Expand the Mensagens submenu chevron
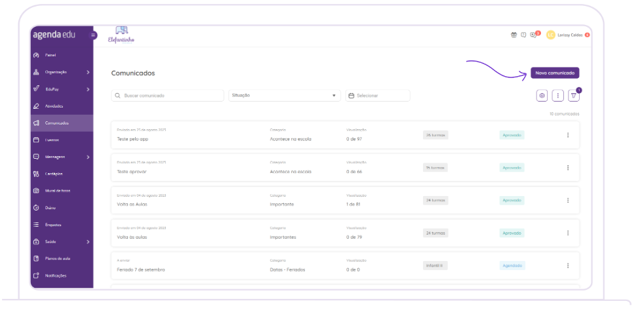644x316 pixels. pos(88,157)
